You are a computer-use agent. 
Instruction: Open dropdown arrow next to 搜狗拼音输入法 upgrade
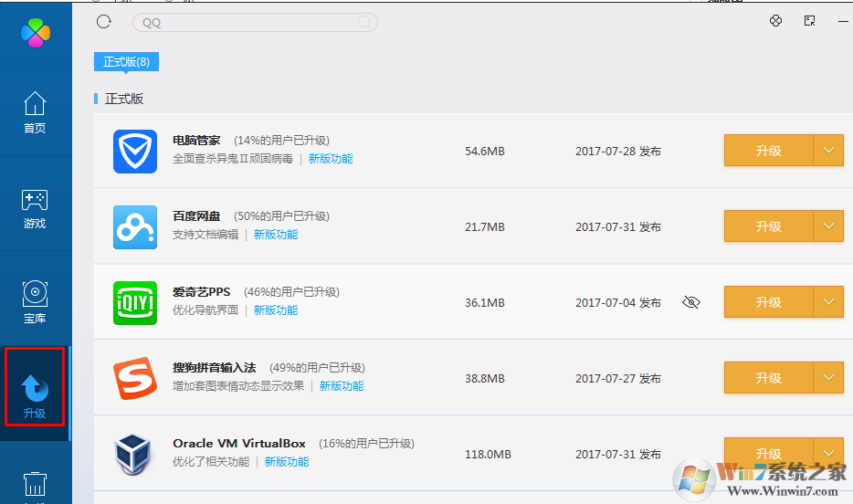(828, 377)
